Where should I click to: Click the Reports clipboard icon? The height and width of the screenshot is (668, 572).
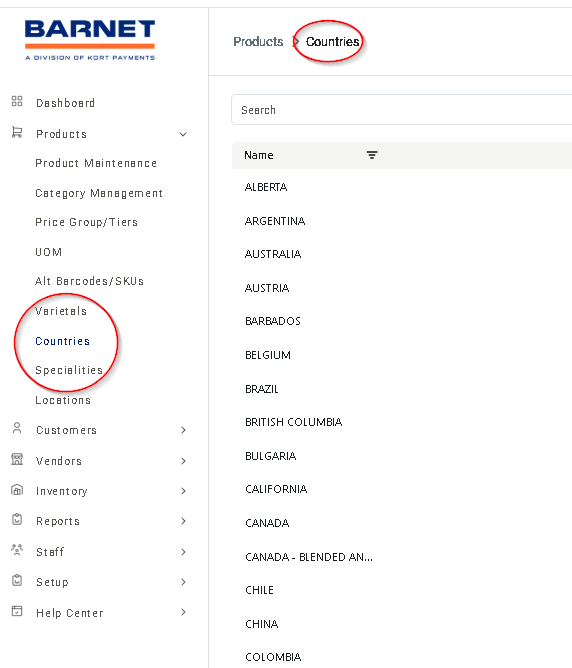tap(17, 519)
